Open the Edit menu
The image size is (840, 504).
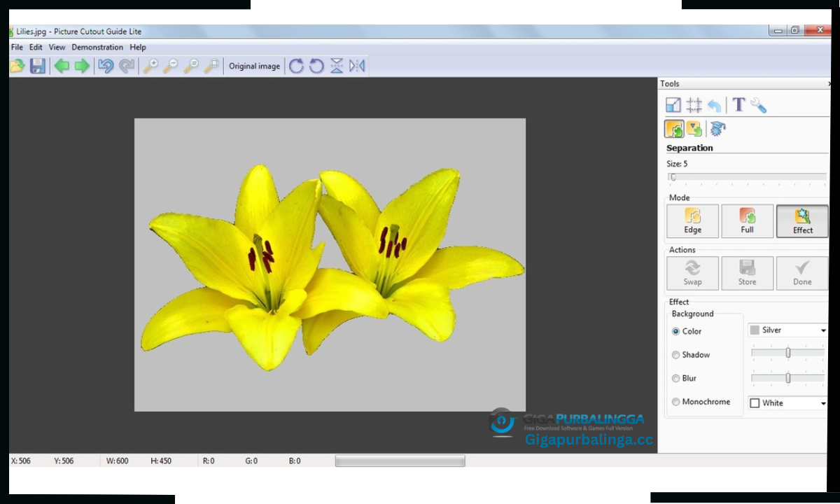pos(36,47)
